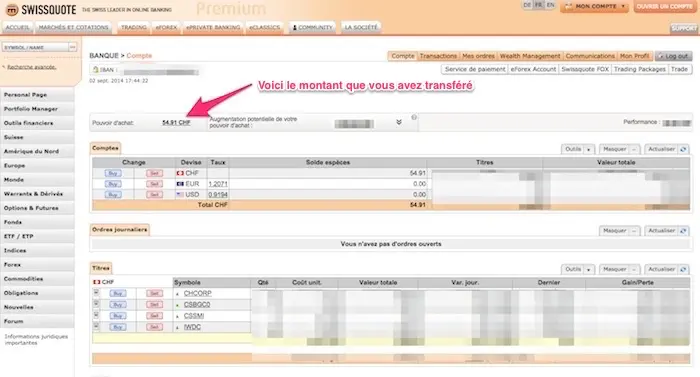Focus the Symbol / Name search field
The image size is (700, 377).
pyautogui.click(x=35, y=47)
